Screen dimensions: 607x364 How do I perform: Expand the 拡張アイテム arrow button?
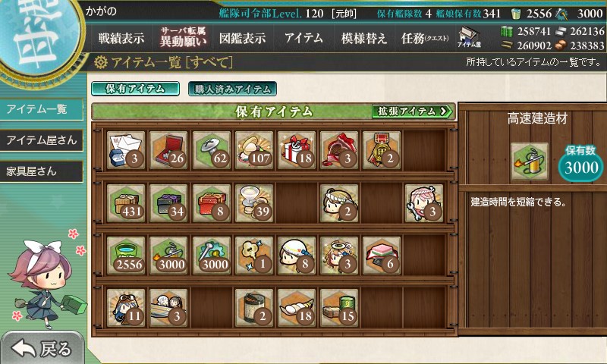click(x=412, y=111)
